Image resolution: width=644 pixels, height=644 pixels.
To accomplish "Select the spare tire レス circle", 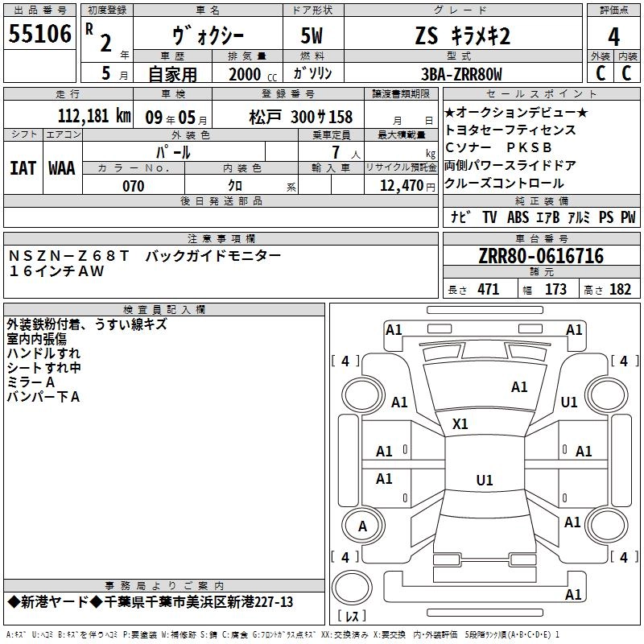I will coord(352,587).
